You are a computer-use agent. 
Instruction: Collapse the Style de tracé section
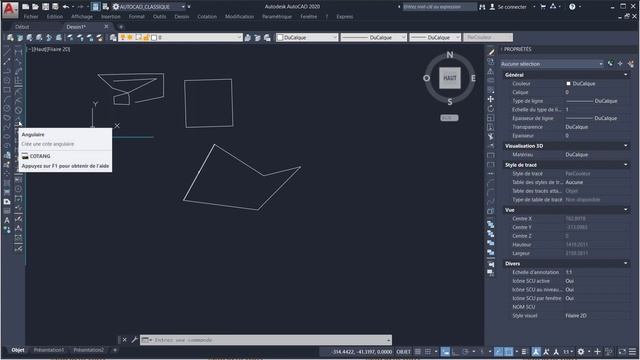[626, 165]
